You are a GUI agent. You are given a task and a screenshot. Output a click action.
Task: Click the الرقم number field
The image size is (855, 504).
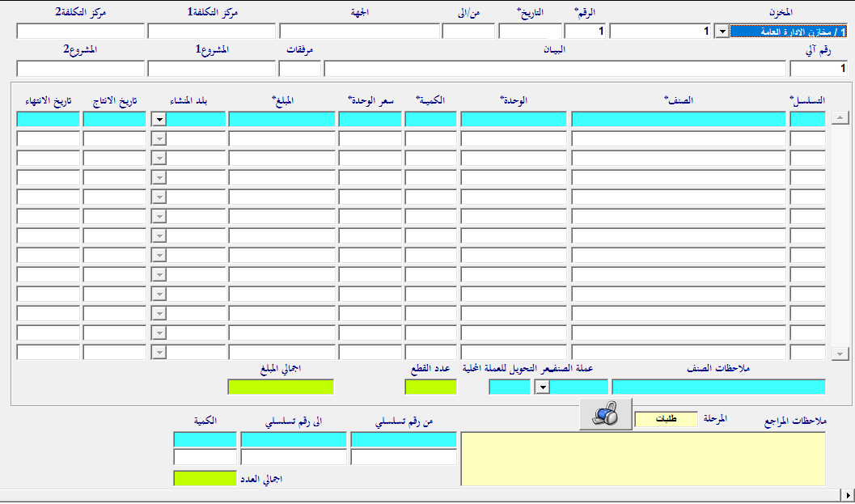tap(584, 32)
